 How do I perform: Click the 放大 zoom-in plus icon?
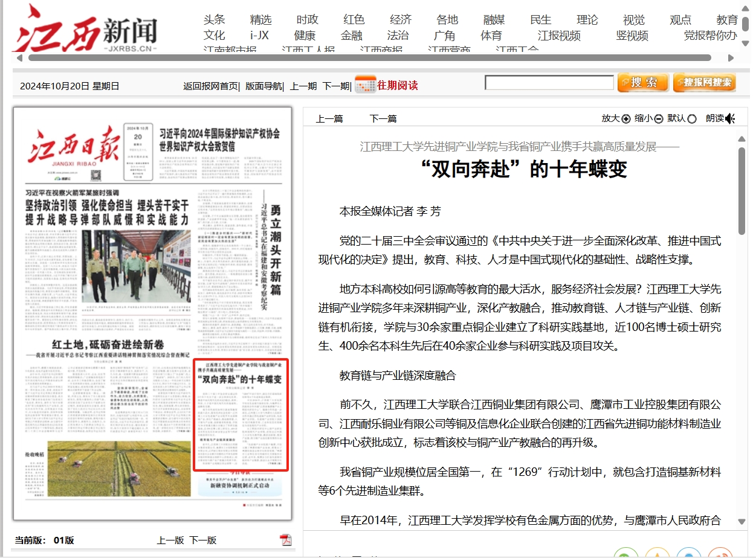[625, 119]
